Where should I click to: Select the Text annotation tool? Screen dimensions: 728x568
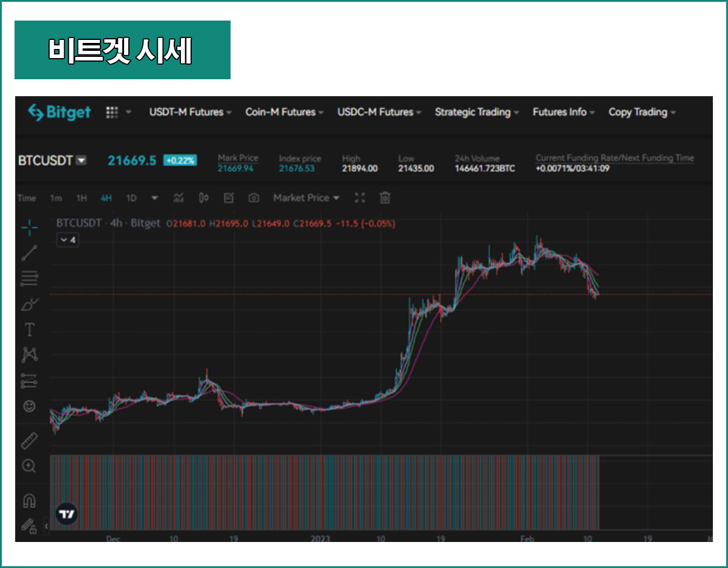tap(29, 330)
